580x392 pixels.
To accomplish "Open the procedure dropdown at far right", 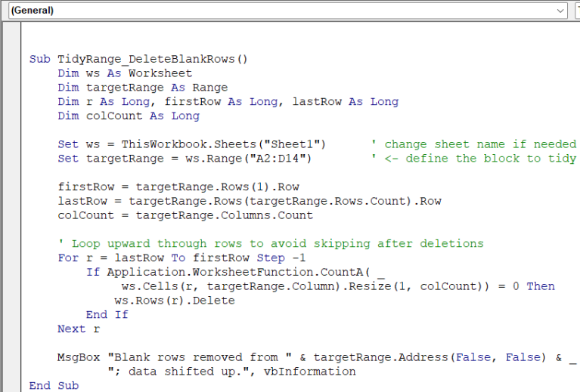I will 578,11.
